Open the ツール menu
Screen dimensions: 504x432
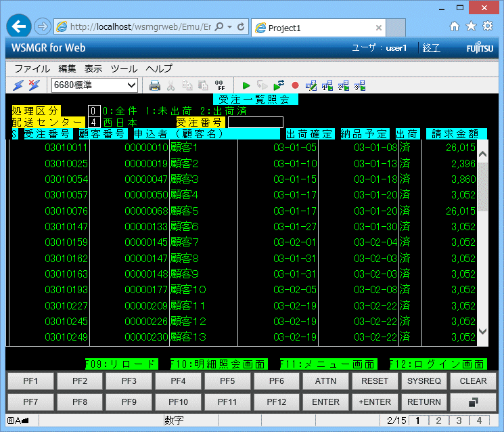[124, 68]
